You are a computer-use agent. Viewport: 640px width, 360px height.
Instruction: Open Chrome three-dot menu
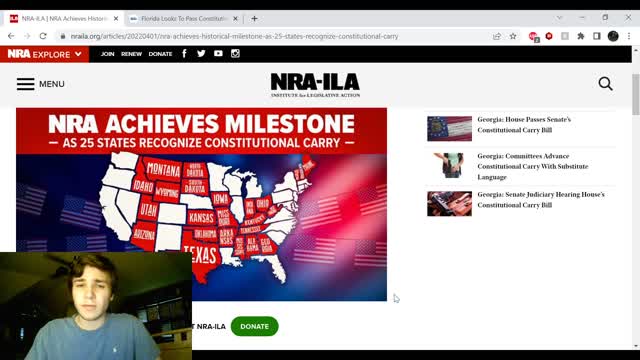pyautogui.click(x=629, y=36)
